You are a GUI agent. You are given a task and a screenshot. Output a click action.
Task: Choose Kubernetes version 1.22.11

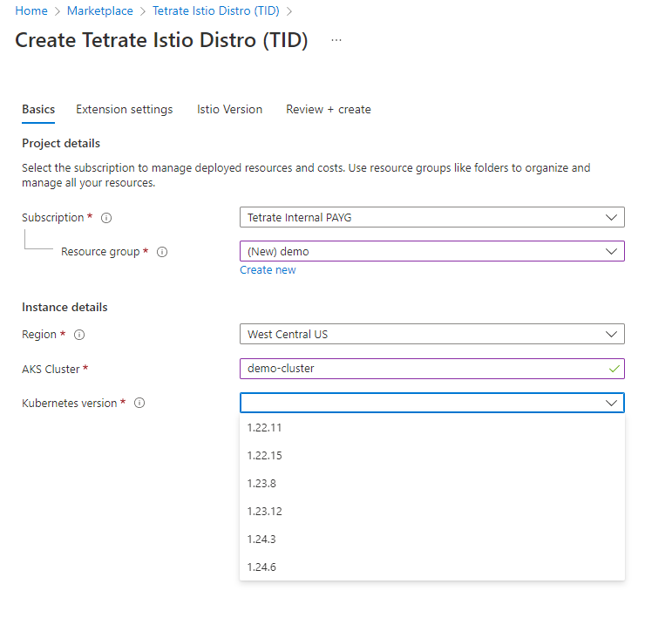[265, 428]
